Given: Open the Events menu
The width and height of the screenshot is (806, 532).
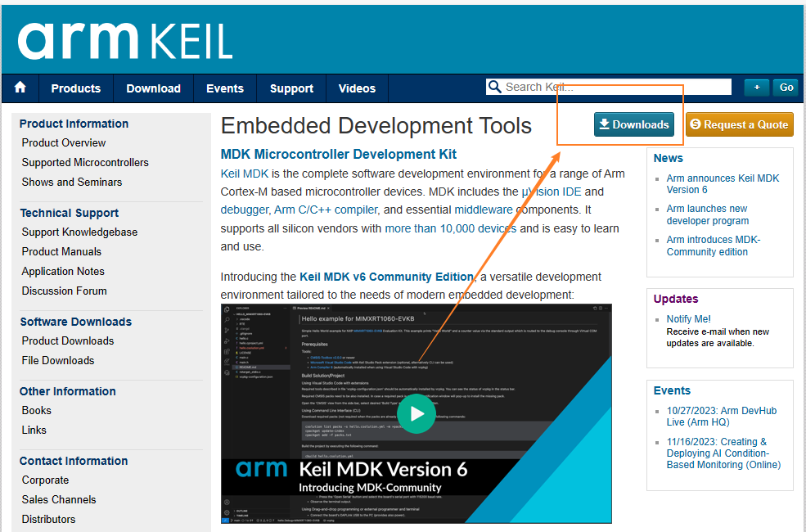Looking at the screenshot, I should (225, 88).
